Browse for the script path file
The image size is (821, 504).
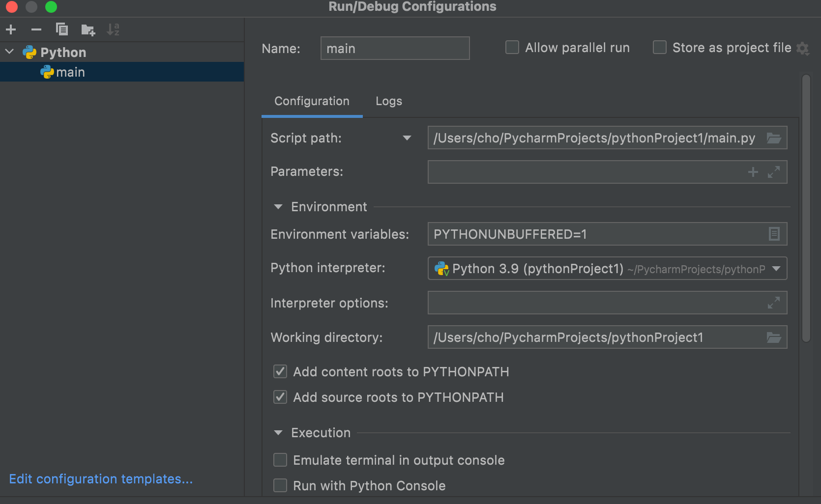coord(774,138)
